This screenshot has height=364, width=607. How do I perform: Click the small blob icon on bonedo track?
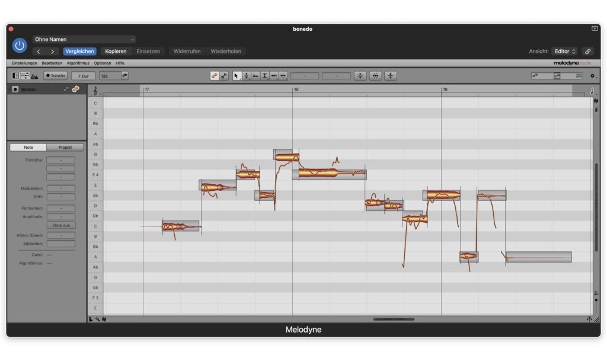(x=66, y=89)
